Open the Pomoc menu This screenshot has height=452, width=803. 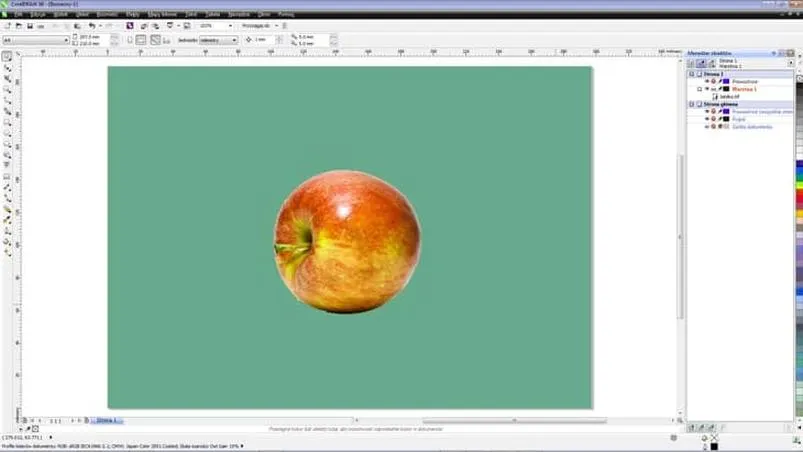click(x=286, y=14)
